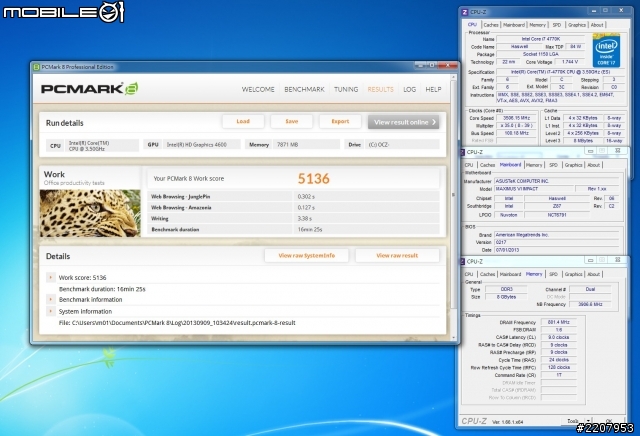Viewport: 640px width, 436px height.
Task: Click the CAS# Latency 9.0 clocks value
Action: click(558, 337)
